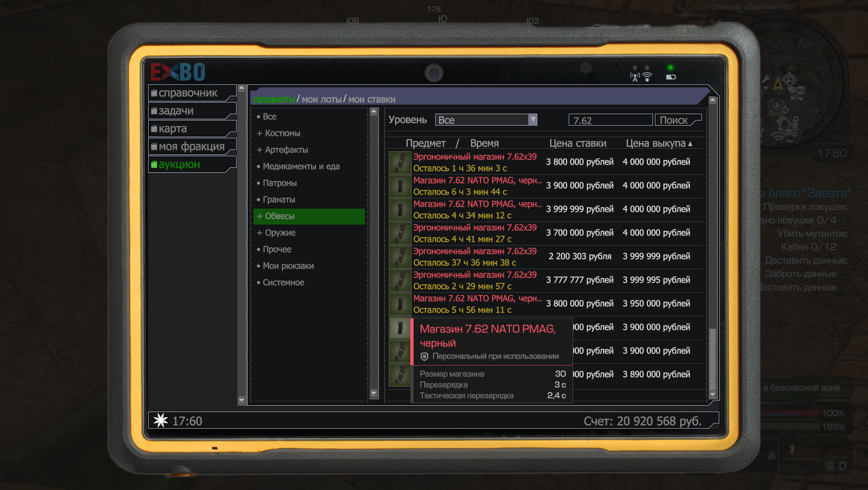Sort lots by Цена ставки column
Image resolution: width=868 pixels, height=490 pixels.
[578, 144]
